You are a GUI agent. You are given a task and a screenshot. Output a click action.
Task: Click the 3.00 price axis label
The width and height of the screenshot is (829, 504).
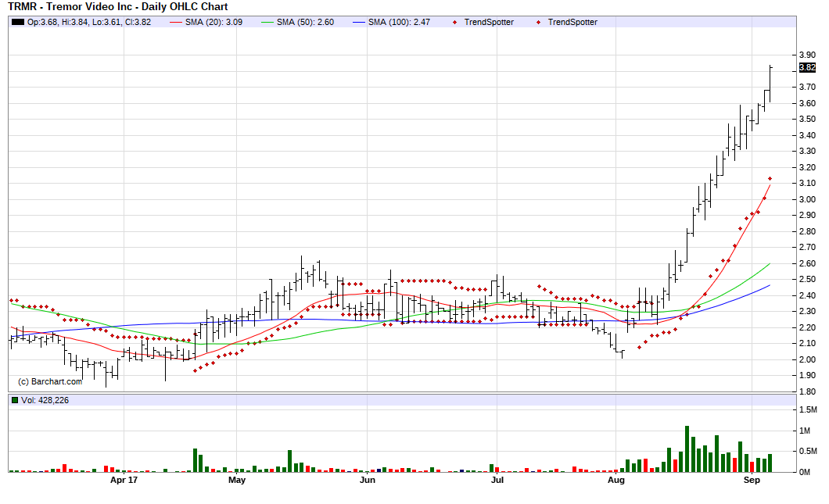click(x=807, y=200)
